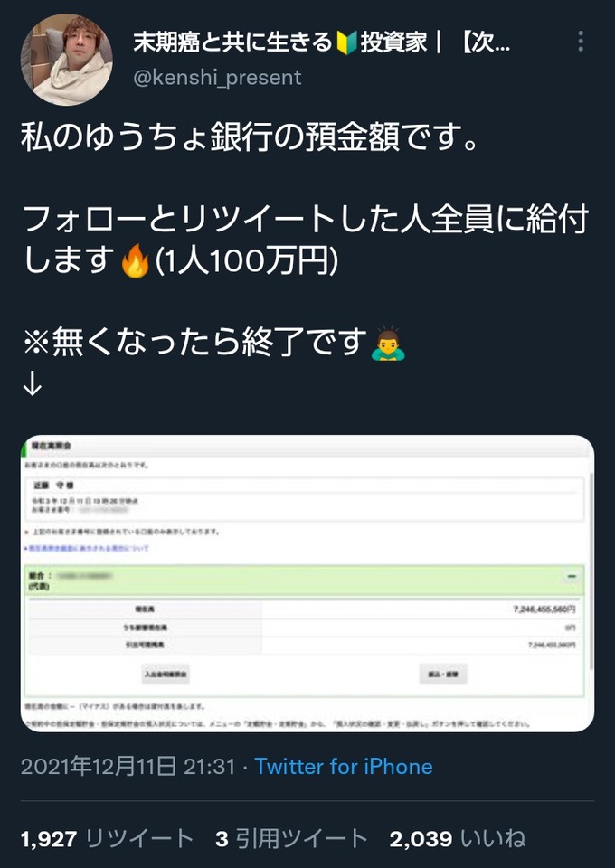Tap the fire emoji in tweet text
This screenshot has width=615, height=868.
(x=136, y=260)
